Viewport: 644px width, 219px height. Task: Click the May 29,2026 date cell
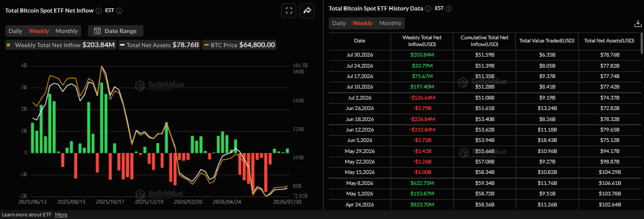(x=360, y=151)
